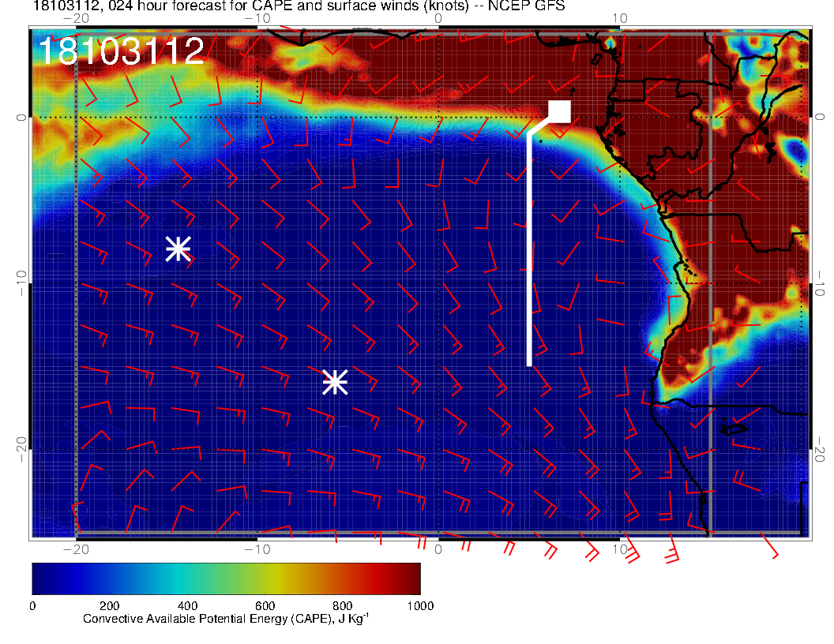This screenshot has height=644, width=834.
Task: Click the "-20" latitude label on the right axis
Action: click(x=820, y=450)
